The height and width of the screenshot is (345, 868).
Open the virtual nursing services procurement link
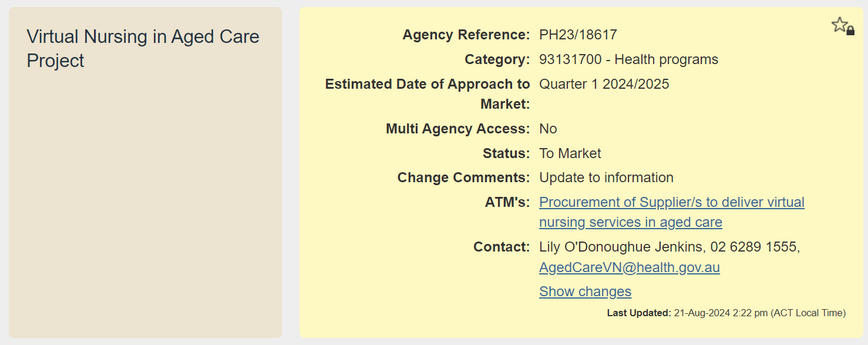pos(671,203)
